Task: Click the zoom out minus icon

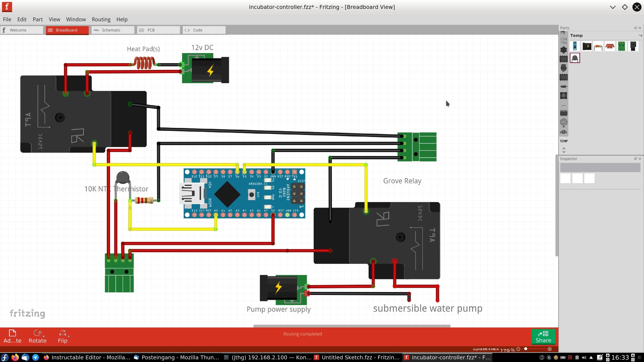Action: coord(518,349)
